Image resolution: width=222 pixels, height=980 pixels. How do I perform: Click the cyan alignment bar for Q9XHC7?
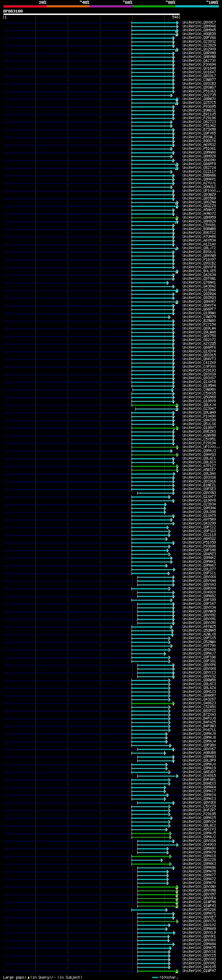[x=155, y=23]
